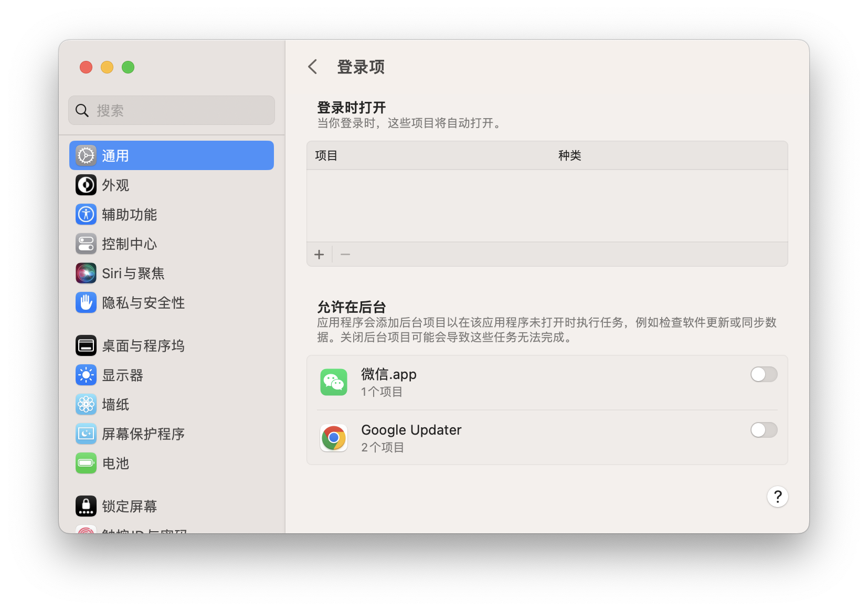Open the Appearance (外观) sidebar icon
This screenshot has height=611, width=868.
point(86,185)
